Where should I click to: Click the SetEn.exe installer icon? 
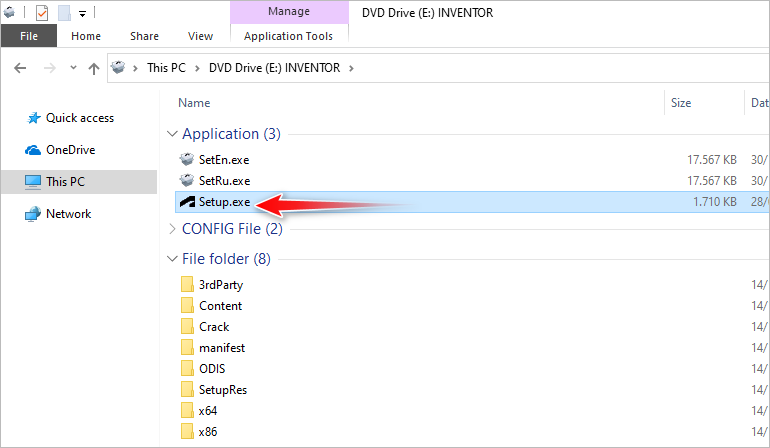coord(187,159)
